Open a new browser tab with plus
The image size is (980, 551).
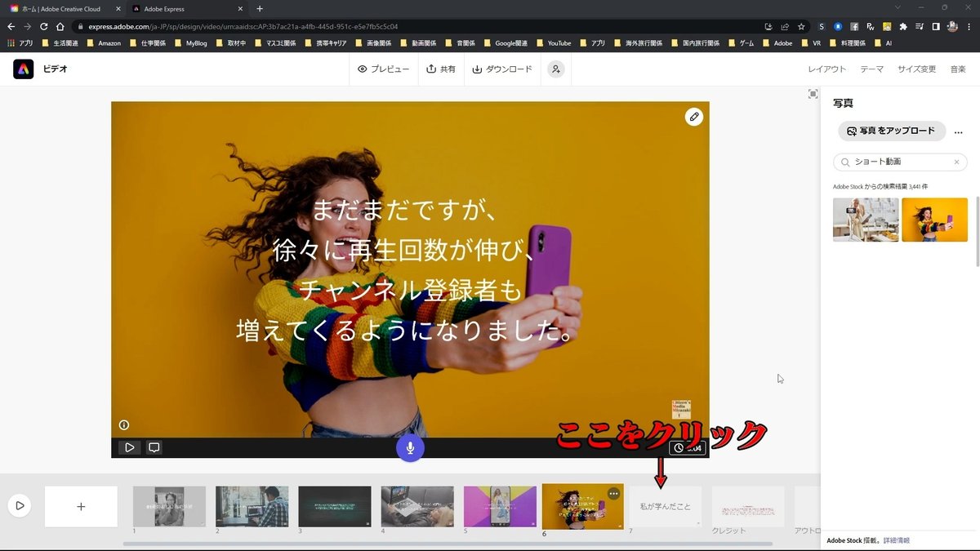[260, 9]
